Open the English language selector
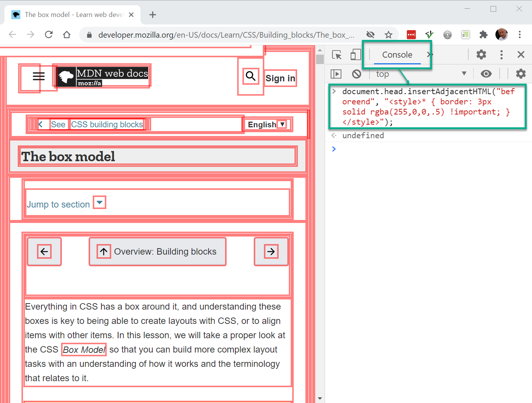 click(x=267, y=124)
